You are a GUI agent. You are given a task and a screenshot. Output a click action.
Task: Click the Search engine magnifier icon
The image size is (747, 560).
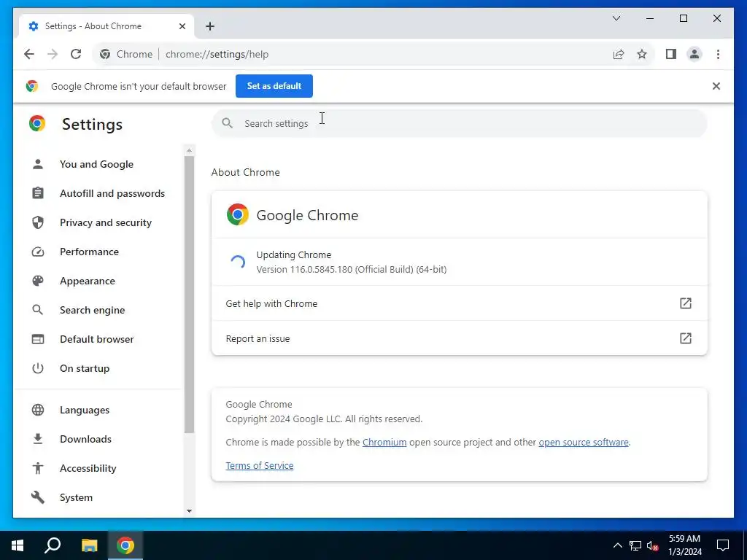click(x=38, y=310)
